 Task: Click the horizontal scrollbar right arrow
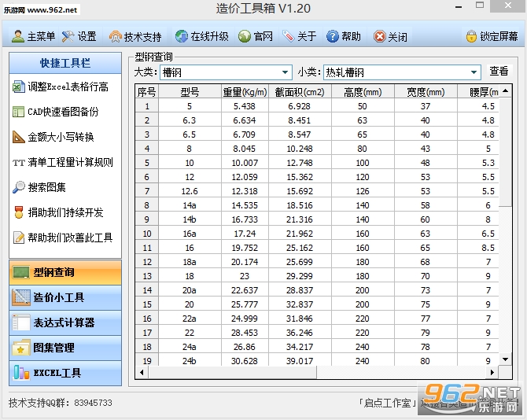click(x=492, y=372)
